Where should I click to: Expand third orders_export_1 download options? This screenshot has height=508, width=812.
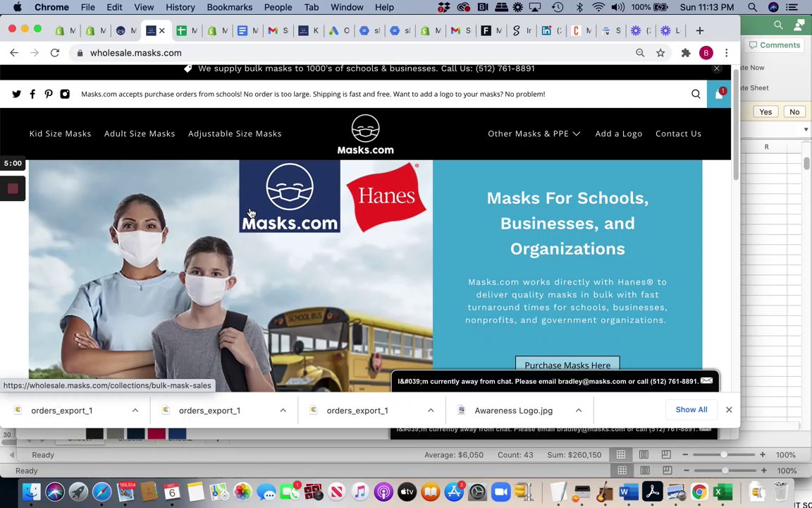[431, 410]
